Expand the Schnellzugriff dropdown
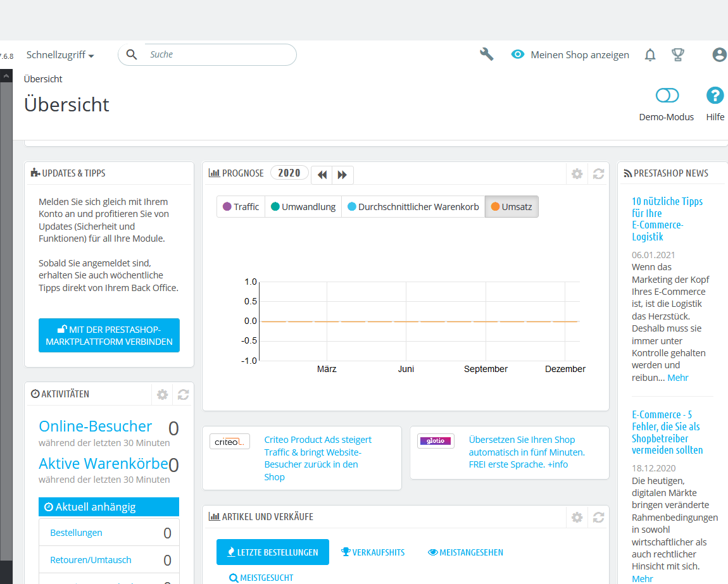This screenshot has height=584, width=728. 60,55
